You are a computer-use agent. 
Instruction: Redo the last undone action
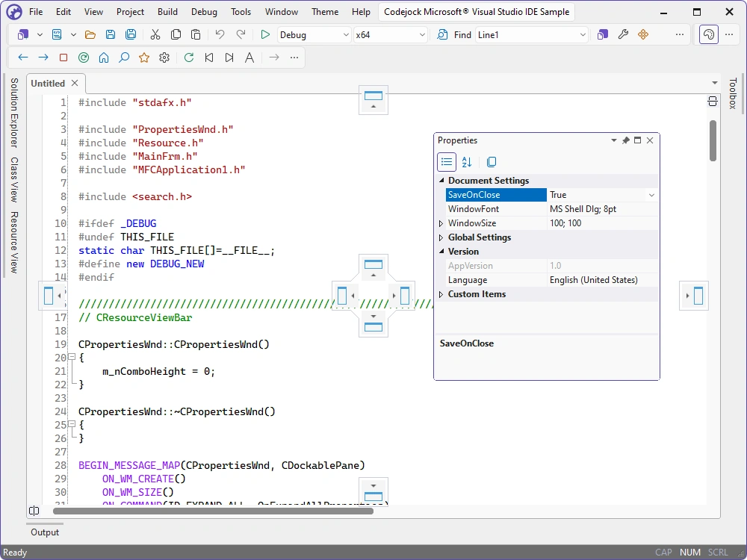tap(241, 35)
